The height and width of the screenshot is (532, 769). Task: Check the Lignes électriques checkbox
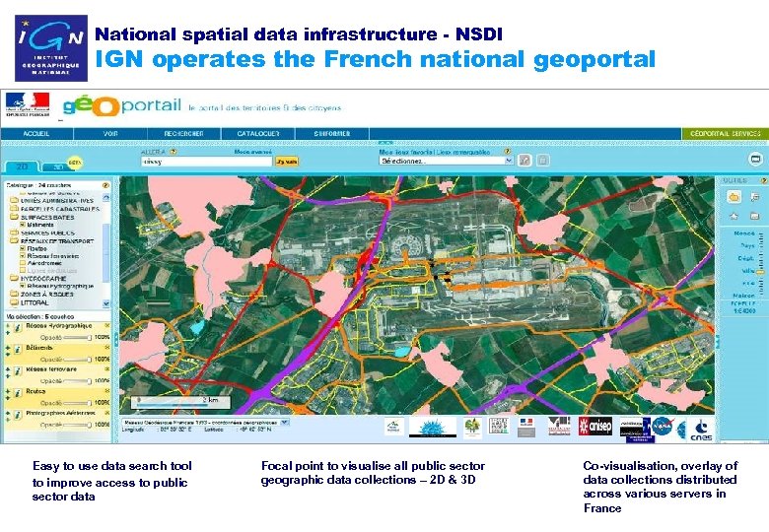(x=22, y=270)
